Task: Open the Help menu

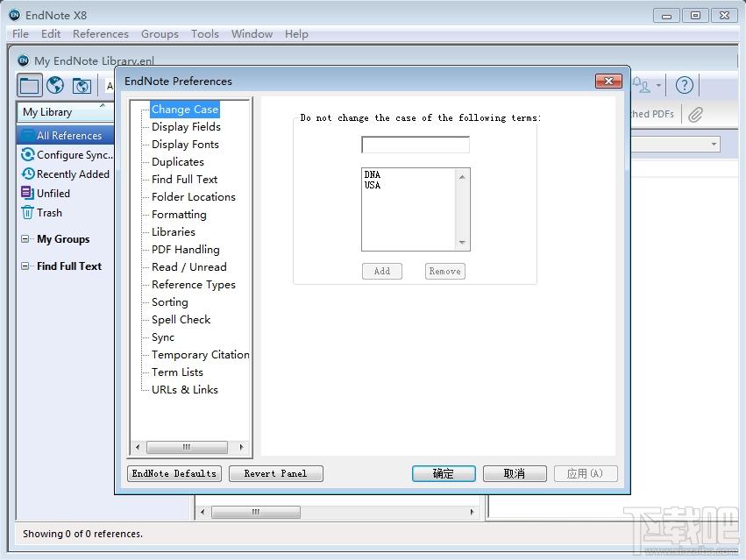Action: (x=297, y=34)
